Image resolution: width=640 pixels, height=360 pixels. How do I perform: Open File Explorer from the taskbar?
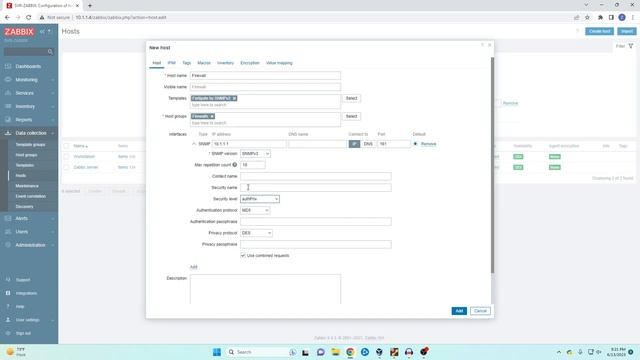pyautogui.click(x=336, y=352)
